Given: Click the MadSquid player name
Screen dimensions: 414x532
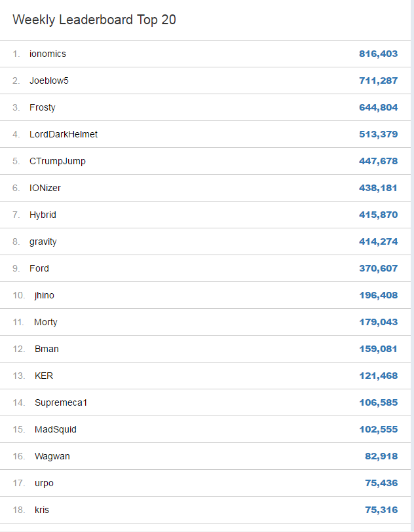Looking at the screenshot, I should point(56,429).
